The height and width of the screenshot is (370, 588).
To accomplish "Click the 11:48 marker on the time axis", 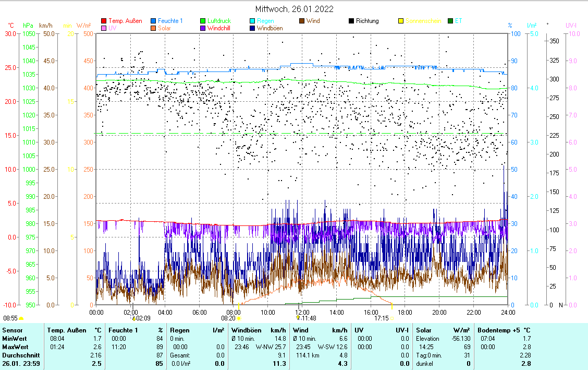I will coord(308,318).
